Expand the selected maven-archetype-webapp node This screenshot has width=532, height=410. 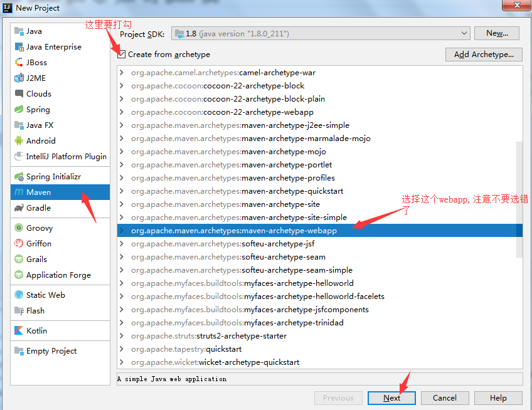122,231
